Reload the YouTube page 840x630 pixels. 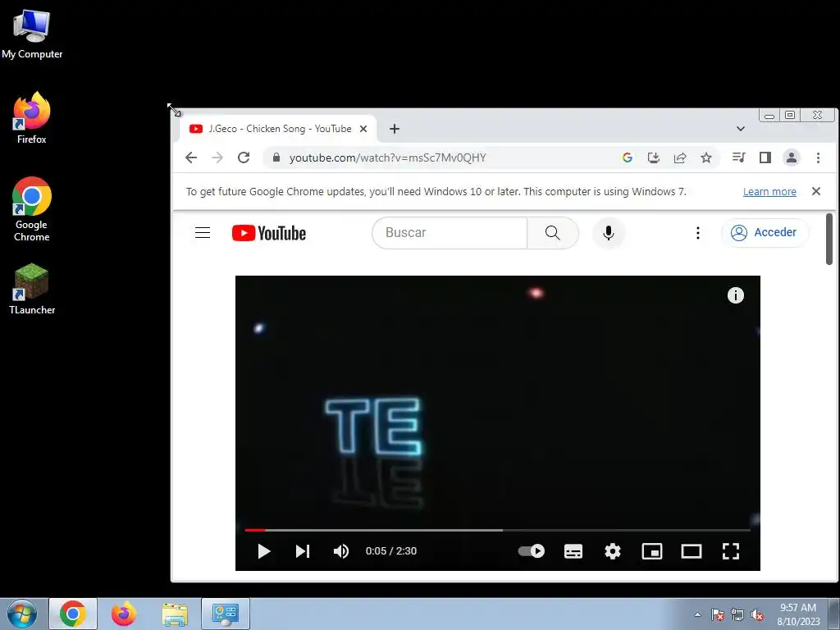pyautogui.click(x=244, y=157)
